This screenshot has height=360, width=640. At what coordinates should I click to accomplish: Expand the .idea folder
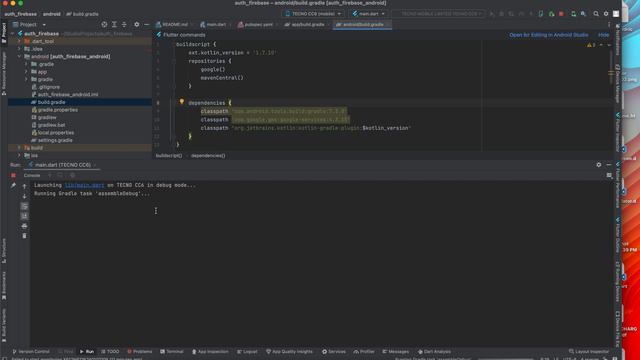click(19, 49)
